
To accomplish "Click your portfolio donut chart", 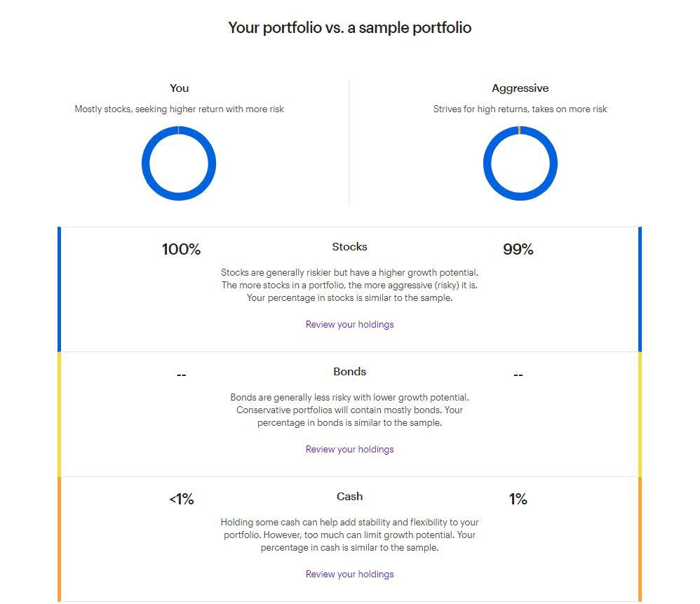I will [x=179, y=163].
